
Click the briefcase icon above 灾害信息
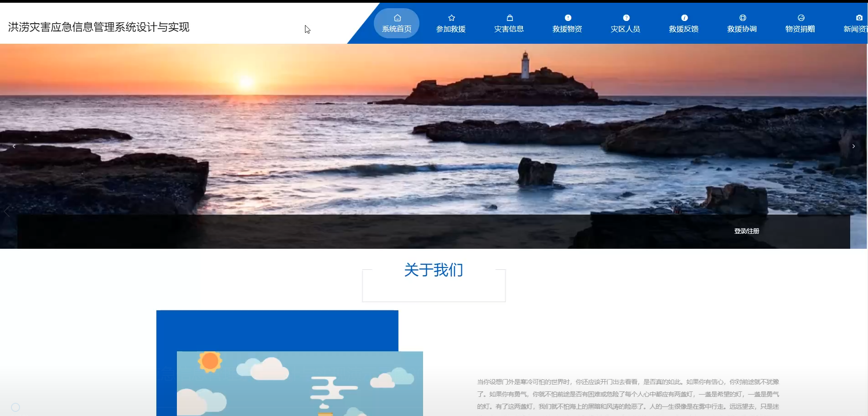509,17
